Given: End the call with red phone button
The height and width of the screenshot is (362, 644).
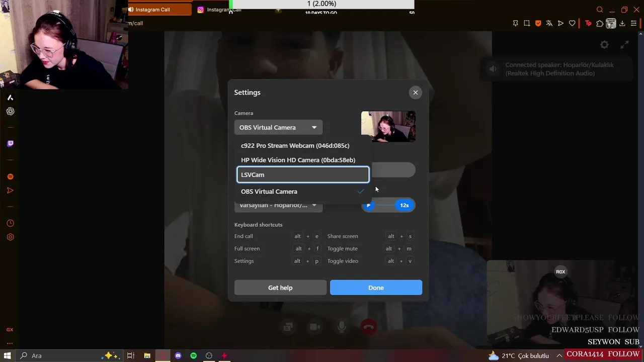Looking at the screenshot, I should 369,327.
